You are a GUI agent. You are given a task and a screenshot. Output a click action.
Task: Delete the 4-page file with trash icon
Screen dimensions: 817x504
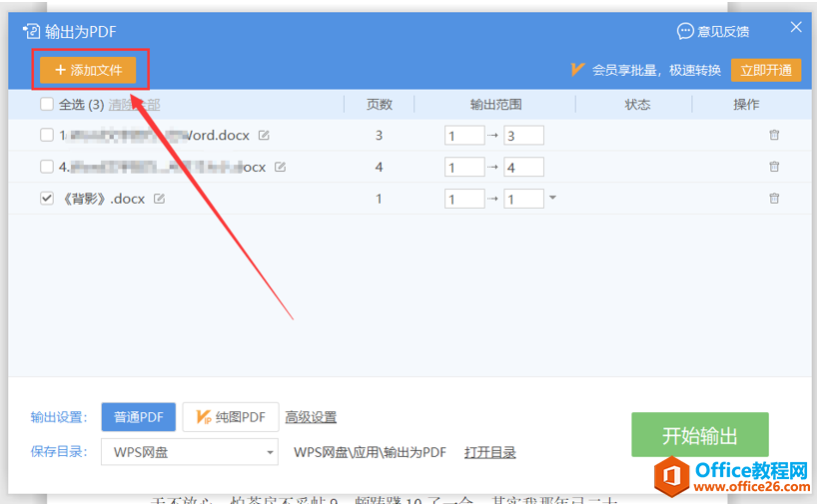774,167
